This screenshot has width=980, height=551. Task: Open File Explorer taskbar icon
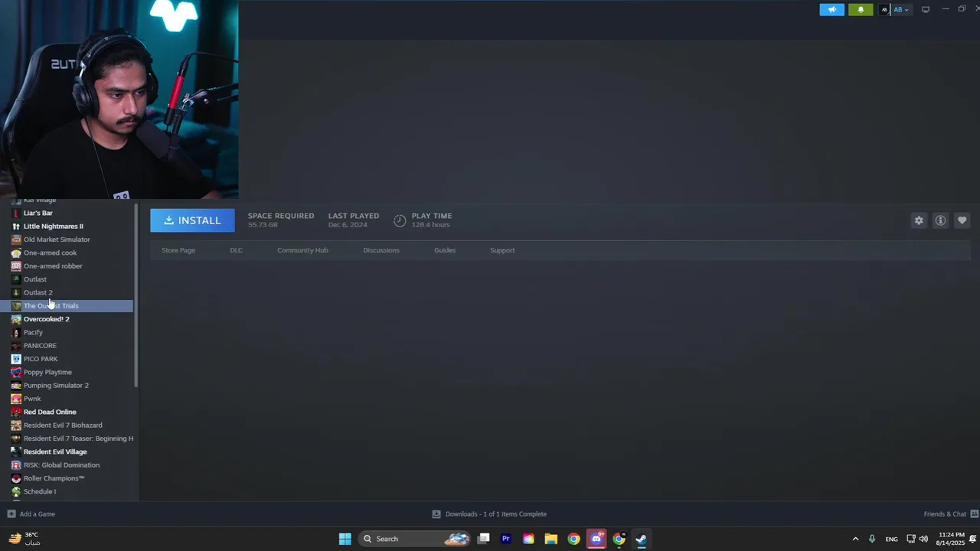coord(550,539)
